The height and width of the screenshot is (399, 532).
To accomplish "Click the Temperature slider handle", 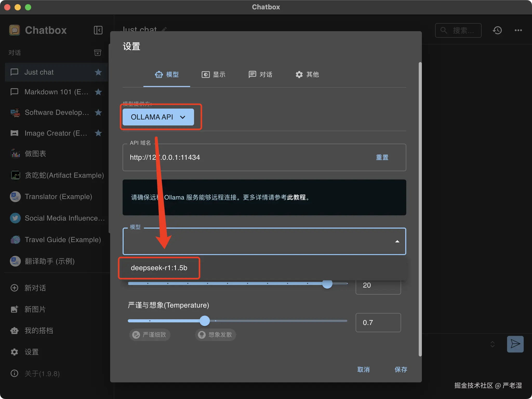I will coord(205,321).
